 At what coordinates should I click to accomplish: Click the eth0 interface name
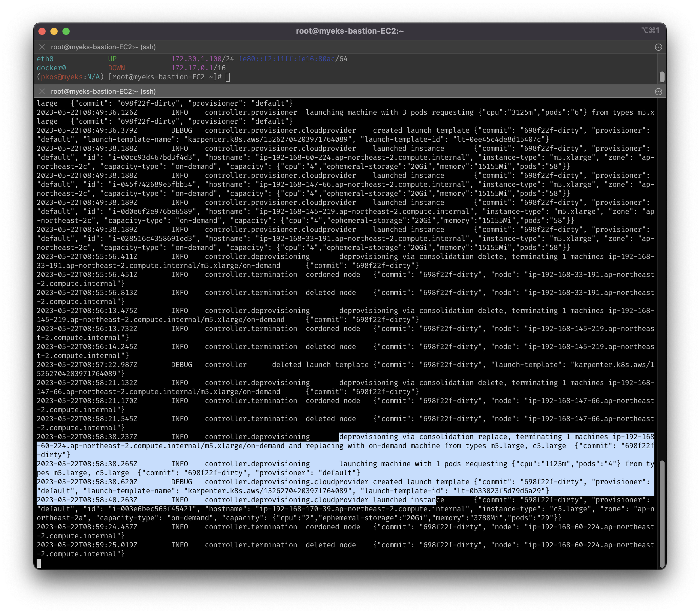(45, 59)
